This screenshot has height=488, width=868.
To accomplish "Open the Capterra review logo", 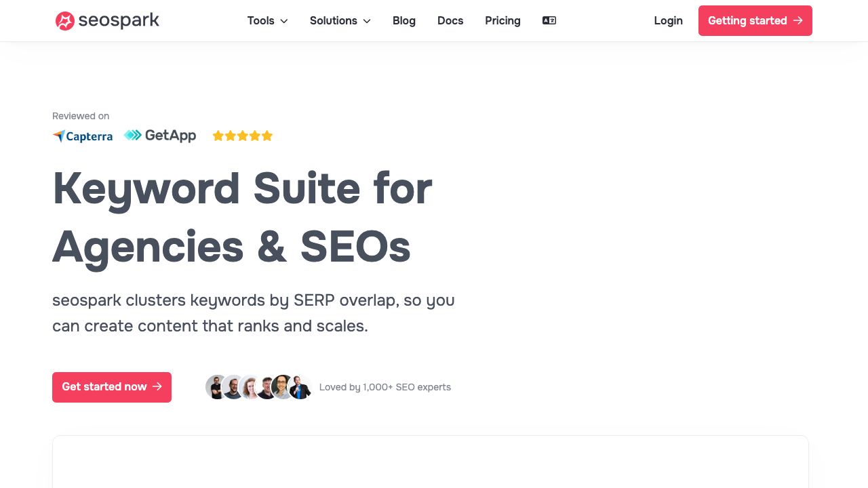I will pyautogui.click(x=83, y=136).
